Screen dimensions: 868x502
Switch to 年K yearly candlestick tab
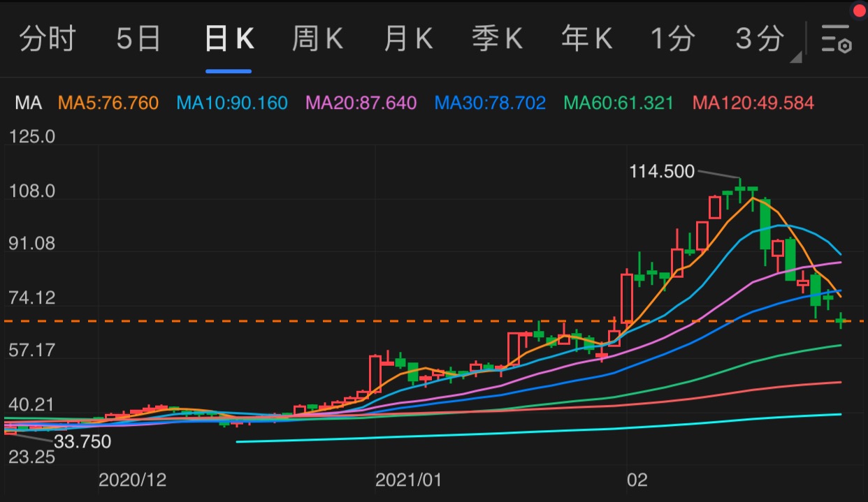pyautogui.click(x=586, y=38)
